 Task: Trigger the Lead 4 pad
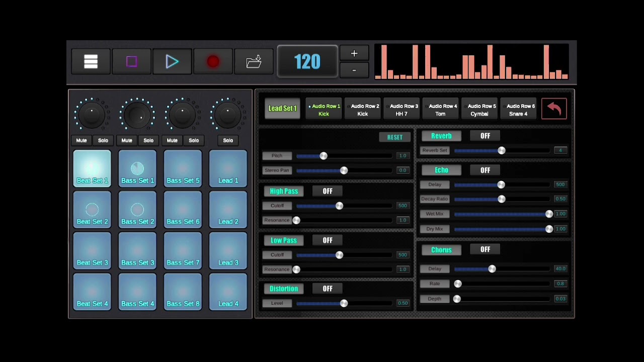coord(228,292)
